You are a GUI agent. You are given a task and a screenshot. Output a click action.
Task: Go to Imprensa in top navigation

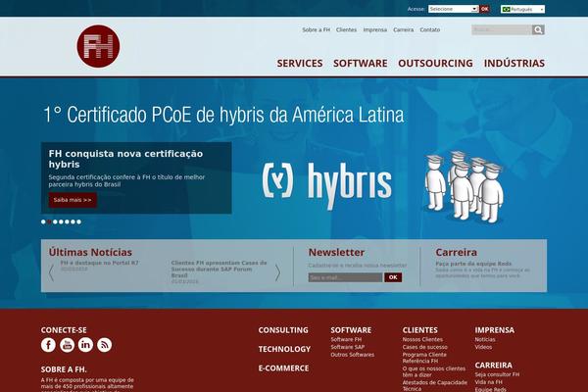point(375,29)
